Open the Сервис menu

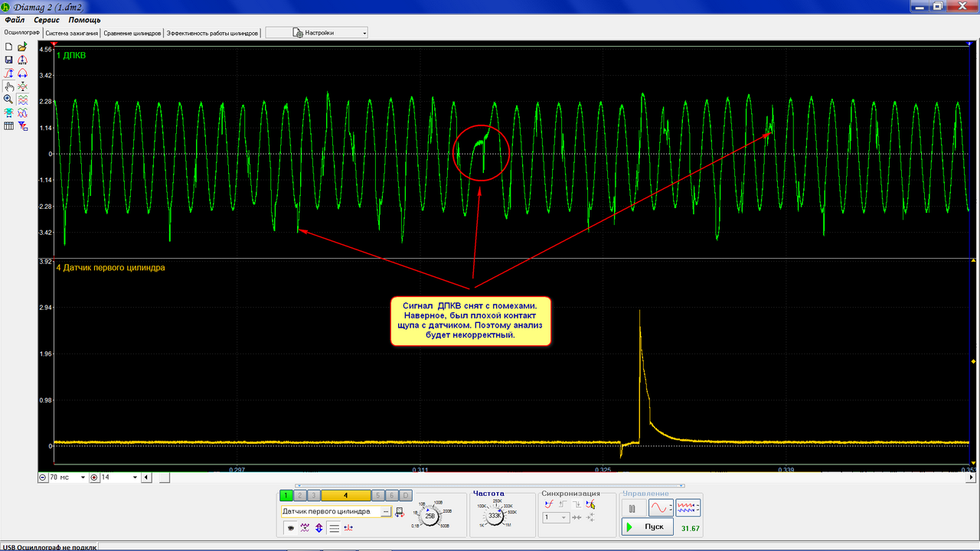(46, 20)
